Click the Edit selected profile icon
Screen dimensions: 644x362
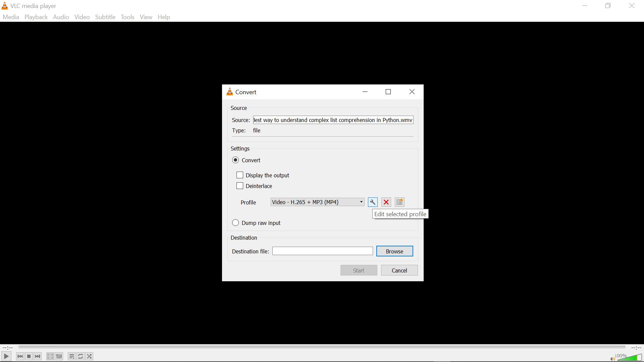(x=372, y=202)
